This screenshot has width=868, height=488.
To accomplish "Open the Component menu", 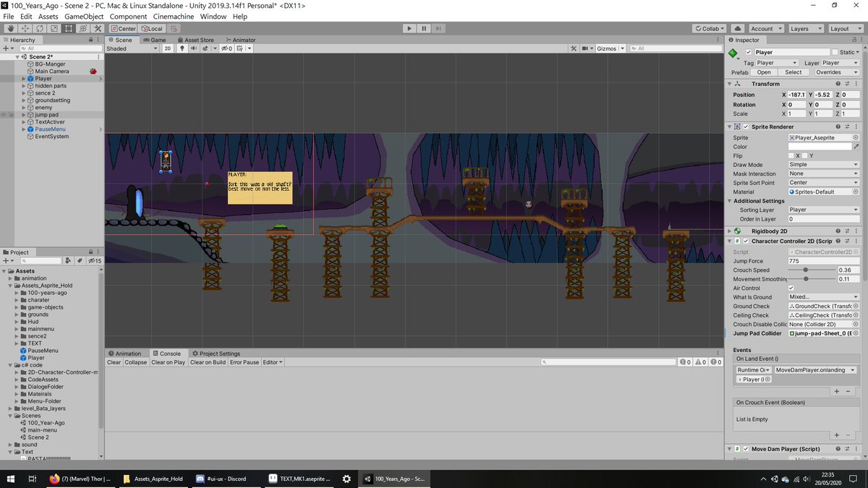I will [128, 16].
